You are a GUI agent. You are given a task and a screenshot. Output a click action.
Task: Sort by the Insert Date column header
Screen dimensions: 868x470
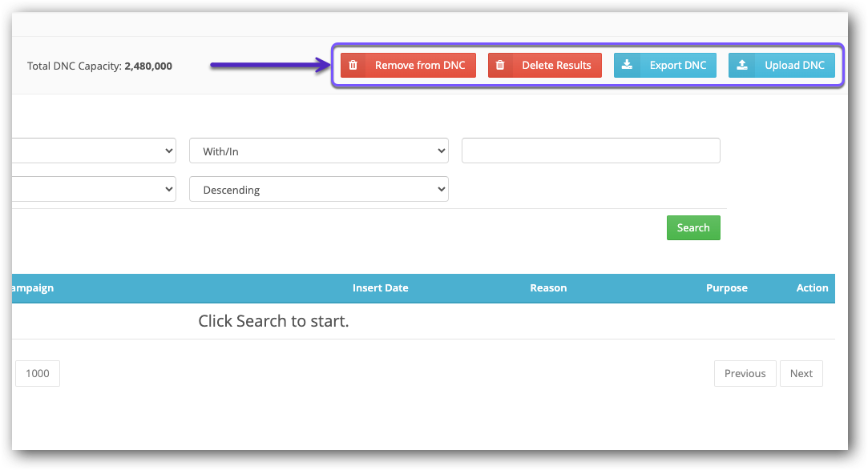point(380,288)
